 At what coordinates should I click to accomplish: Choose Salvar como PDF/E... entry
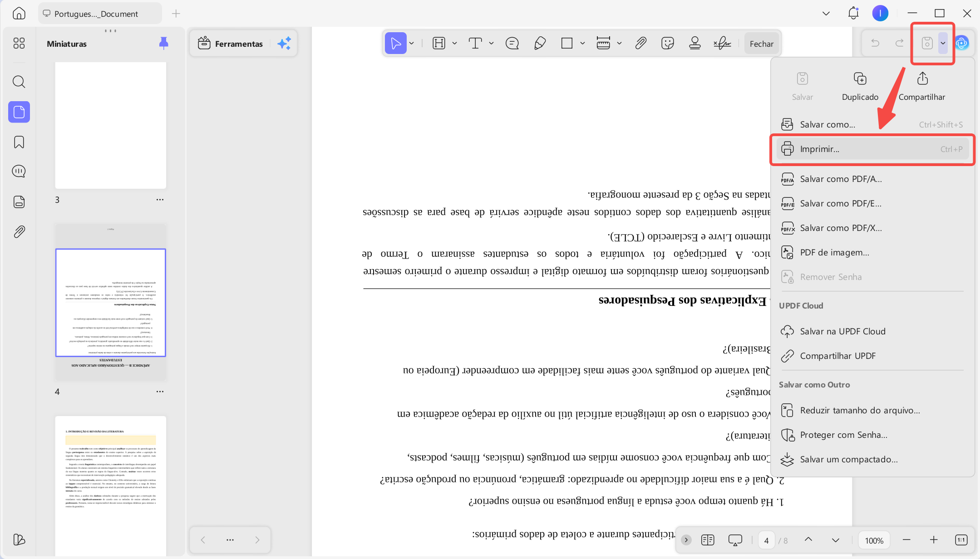[872, 203]
